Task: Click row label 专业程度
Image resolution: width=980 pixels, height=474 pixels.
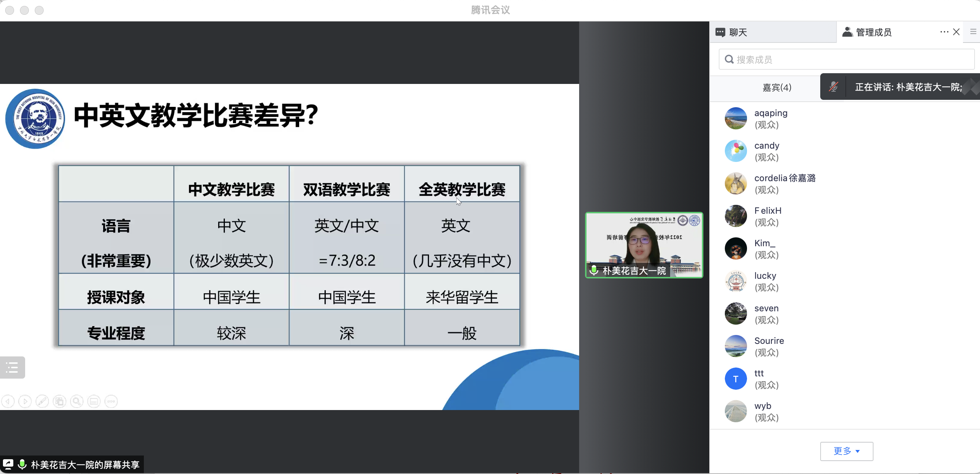Action: point(116,333)
